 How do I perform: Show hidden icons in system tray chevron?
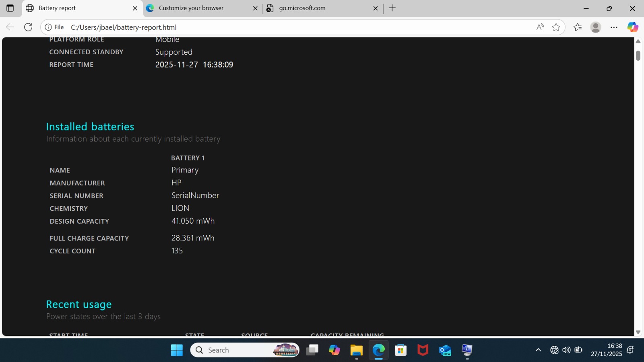pos(538,350)
